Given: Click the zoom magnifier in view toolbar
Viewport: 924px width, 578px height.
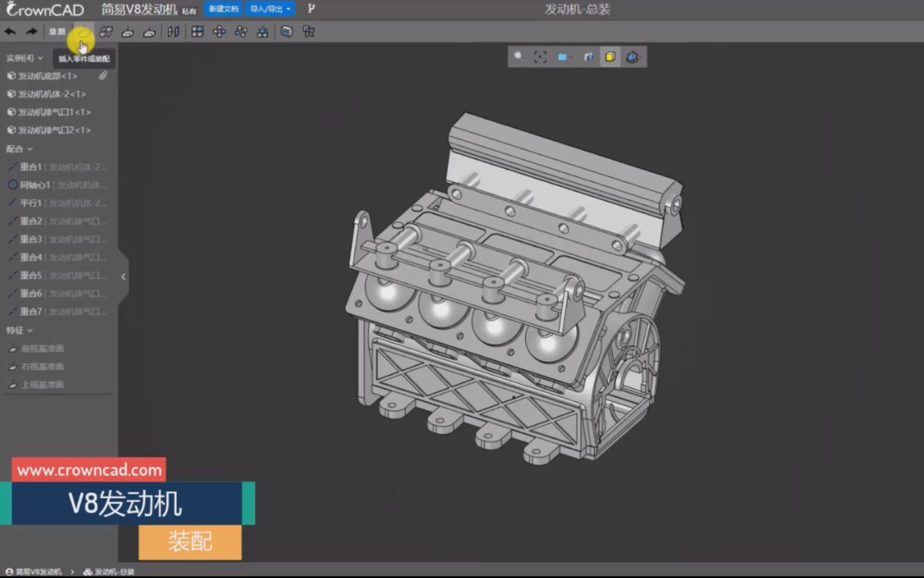Looking at the screenshot, I should pyautogui.click(x=518, y=56).
